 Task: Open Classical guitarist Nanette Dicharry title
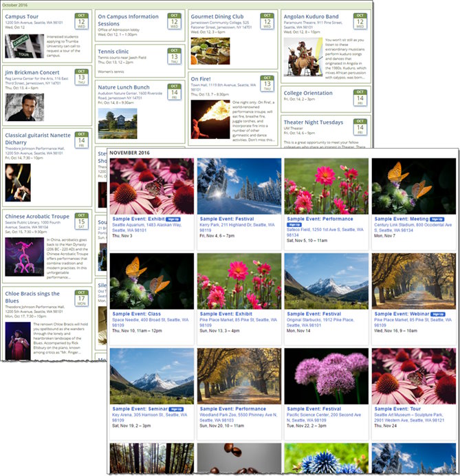click(38, 139)
